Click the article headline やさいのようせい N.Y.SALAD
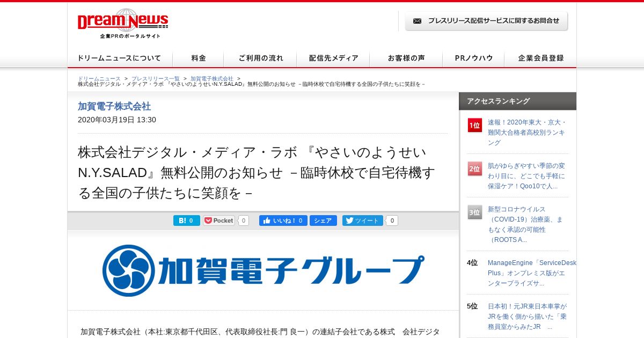The image size is (644, 338). tap(257, 173)
